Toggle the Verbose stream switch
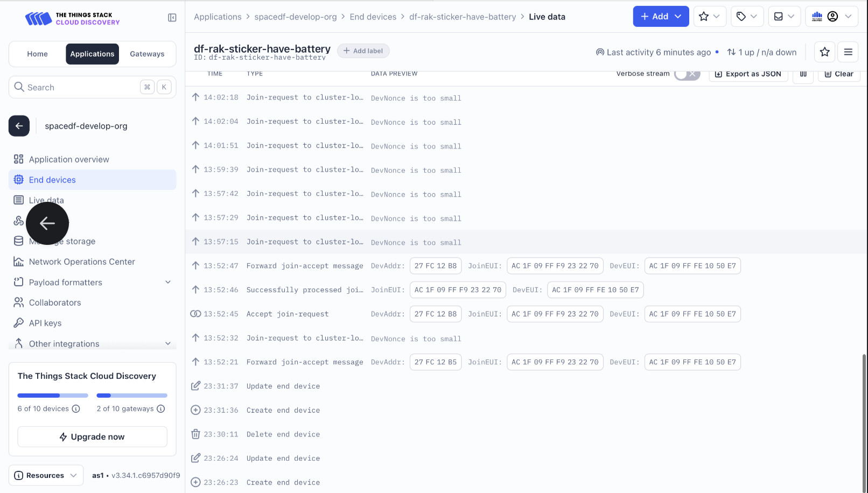This screenshot has height=493, width=868. [x=687, y=74]
